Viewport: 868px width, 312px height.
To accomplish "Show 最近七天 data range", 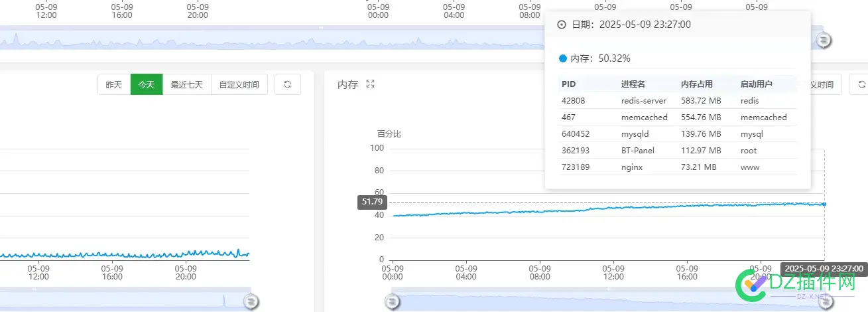I will pos(186,85).
